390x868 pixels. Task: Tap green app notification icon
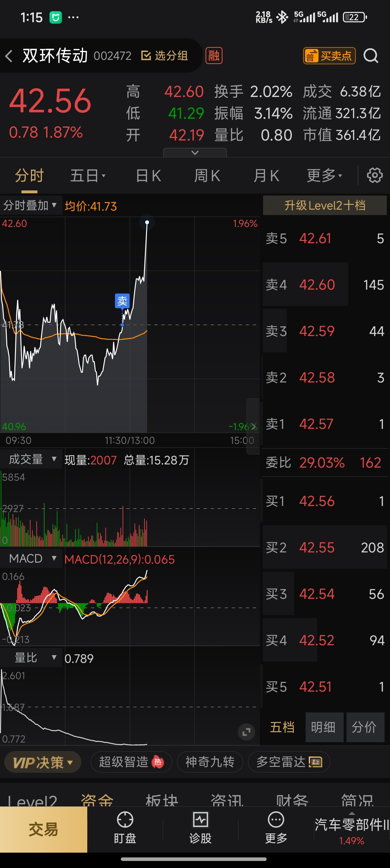[x=56, y=17]
